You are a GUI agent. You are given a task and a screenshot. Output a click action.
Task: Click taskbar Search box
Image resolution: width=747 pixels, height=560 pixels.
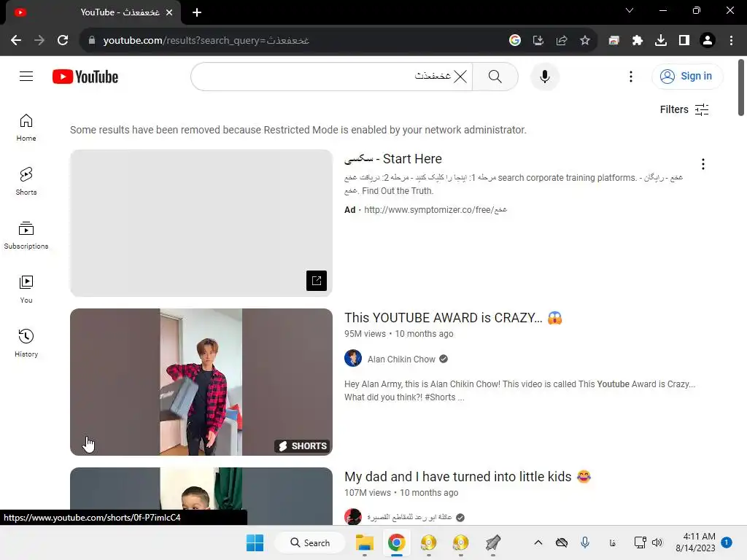pos(311,542)
